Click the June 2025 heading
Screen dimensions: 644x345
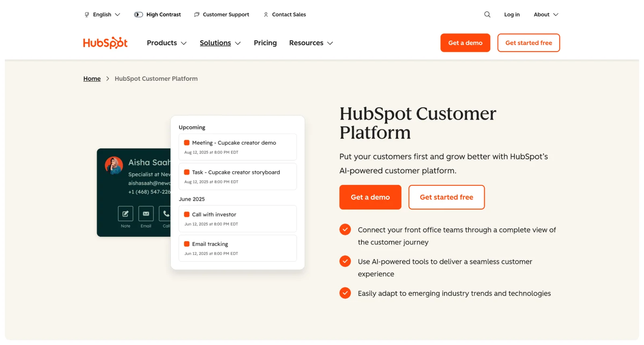192,199
